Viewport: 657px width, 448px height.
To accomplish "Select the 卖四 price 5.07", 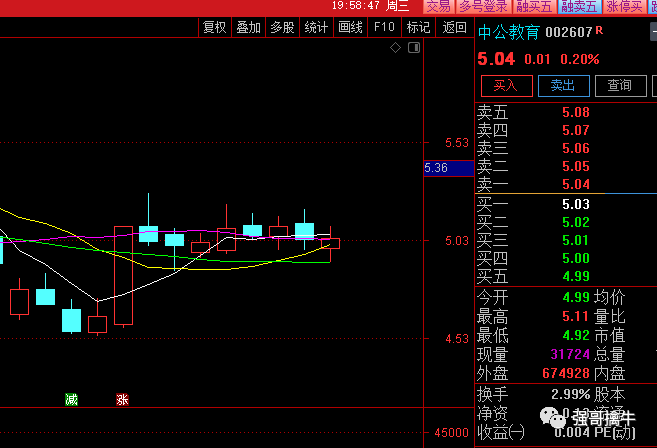I will 576,130.
